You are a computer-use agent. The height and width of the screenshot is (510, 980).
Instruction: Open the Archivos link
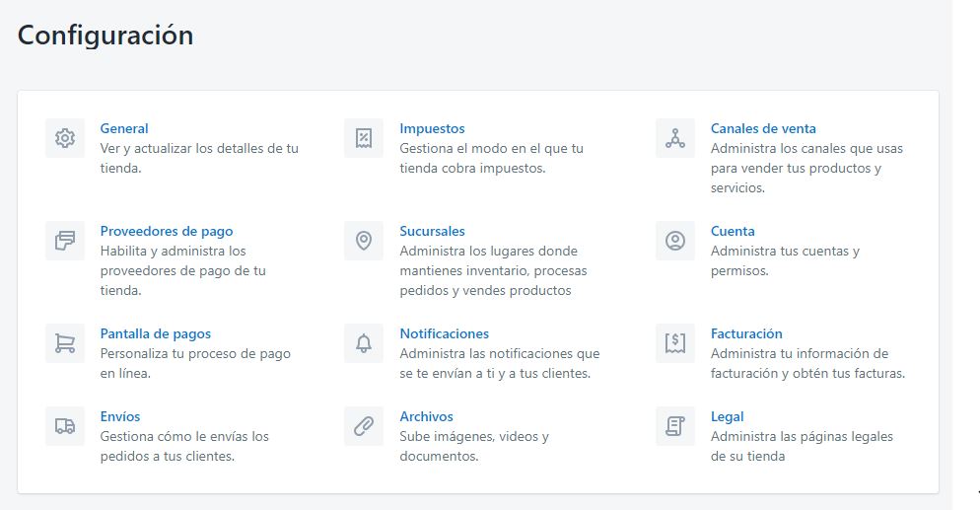click(426, 416)
